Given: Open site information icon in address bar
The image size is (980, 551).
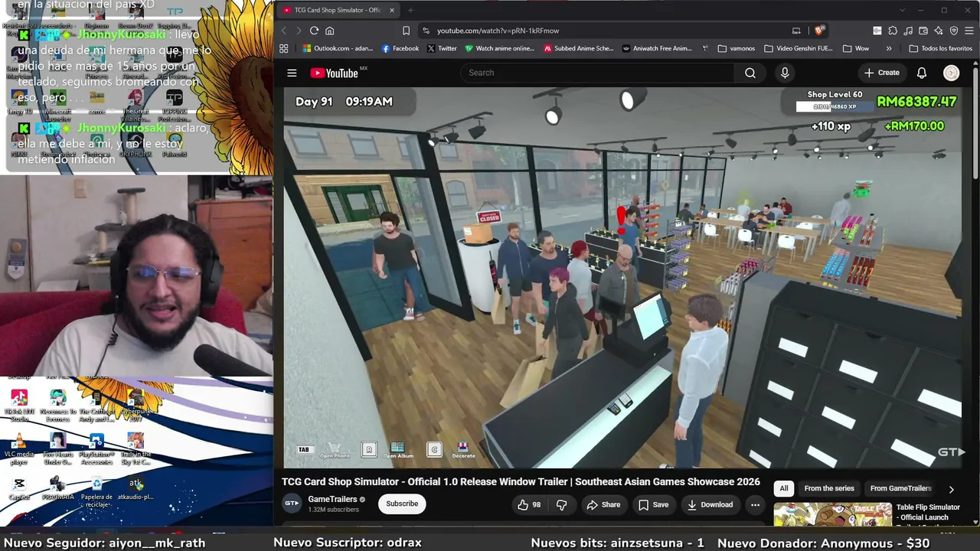Looking at the screenshot, I should [x=425, y=31].
